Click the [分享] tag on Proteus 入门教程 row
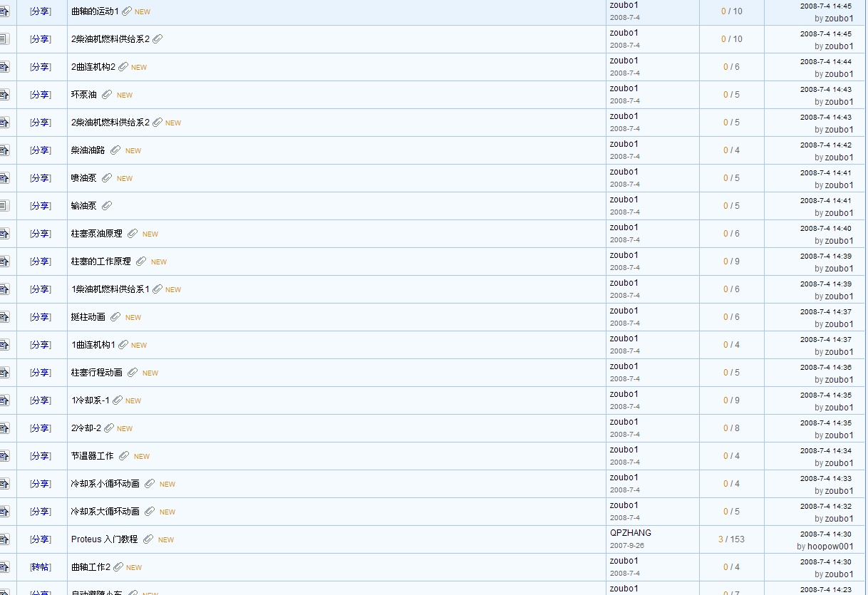 [x=41, y=539]
